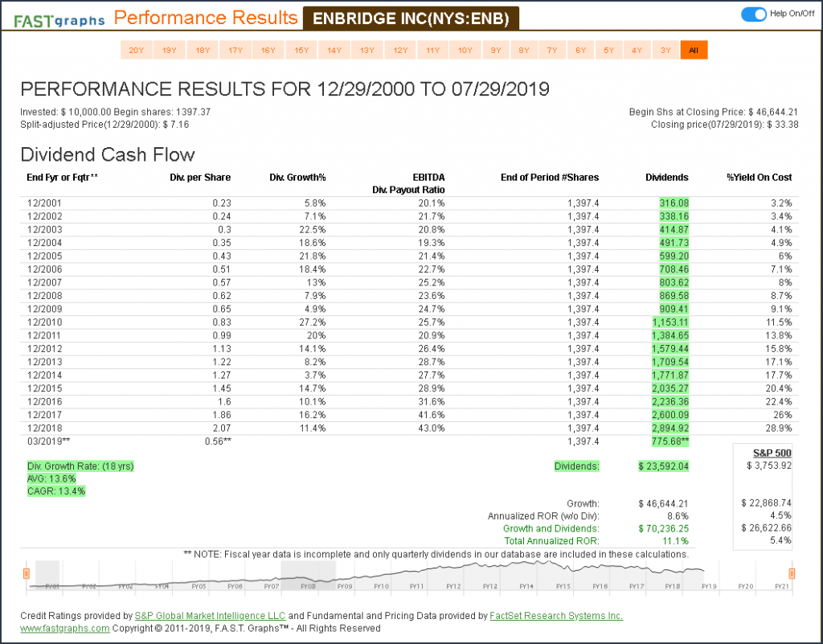Select the 16Y time period tab
This screenshot has width=823, height=644.
268,51
